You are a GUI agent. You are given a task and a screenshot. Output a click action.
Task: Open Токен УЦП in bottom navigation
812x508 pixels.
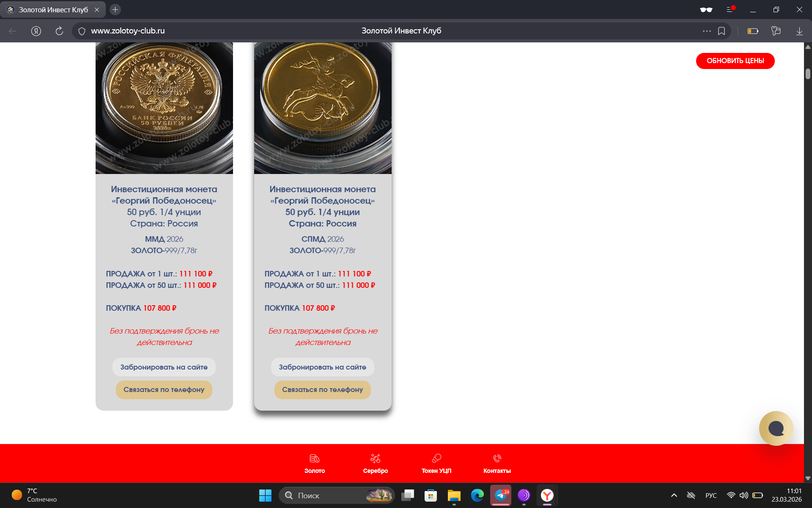click(436, 464)
